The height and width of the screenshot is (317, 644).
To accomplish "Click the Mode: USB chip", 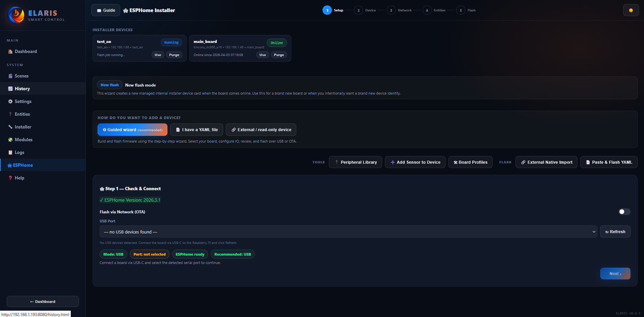I will (113, 254).
